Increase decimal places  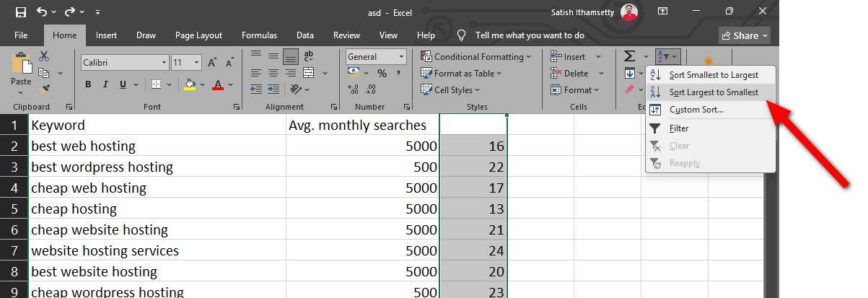(x=354, y=89)
